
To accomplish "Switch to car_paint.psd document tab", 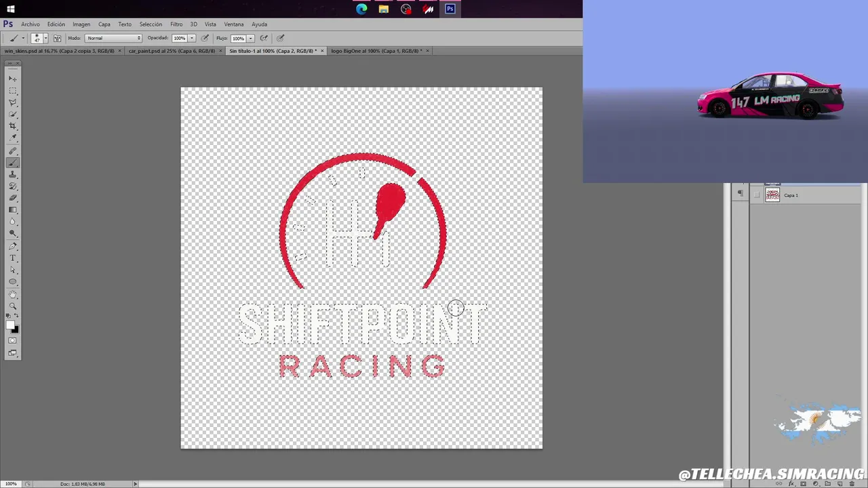I will click(172, 51).
